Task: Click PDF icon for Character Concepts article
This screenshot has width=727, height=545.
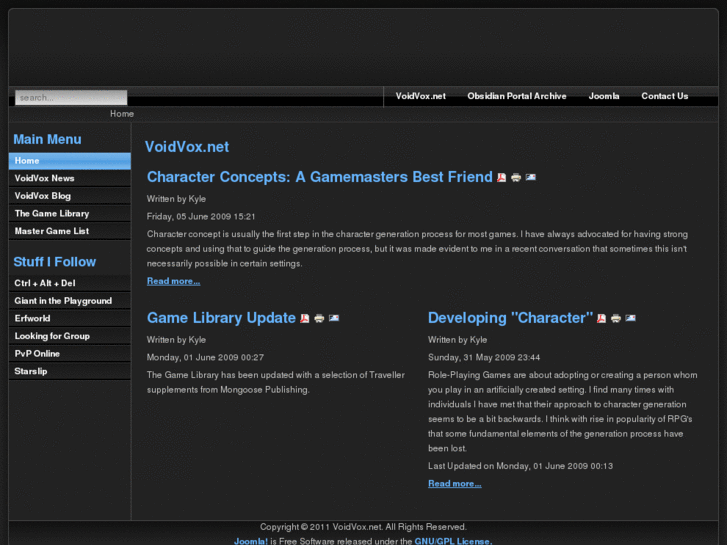Action: (x=502, y=177)
